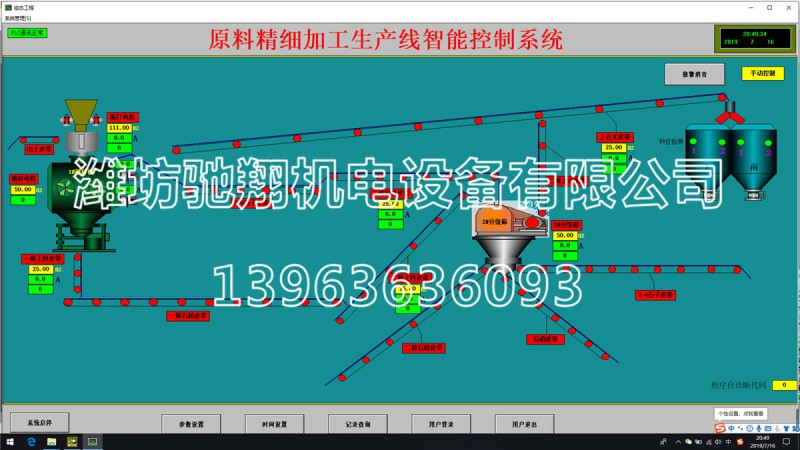Viewport: 800px width, 450px height.
Task: Click the 2-4石子皮带 belt label
Action: tap(656, 295)
